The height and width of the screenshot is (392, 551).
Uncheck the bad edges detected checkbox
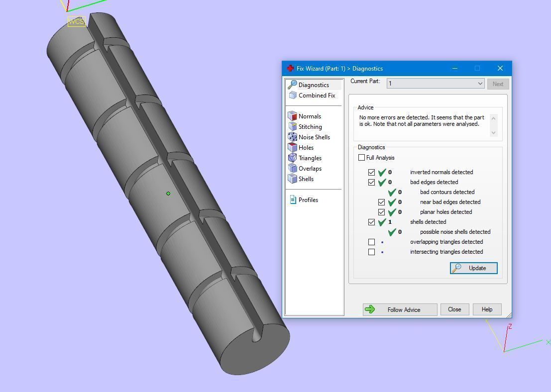(x=371, y=182)
